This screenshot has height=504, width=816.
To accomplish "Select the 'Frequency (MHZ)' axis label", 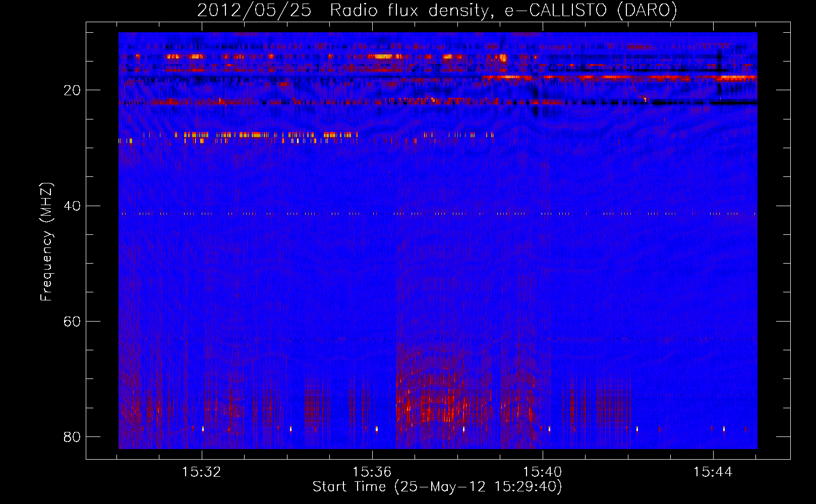I will (x=46, y=242).
